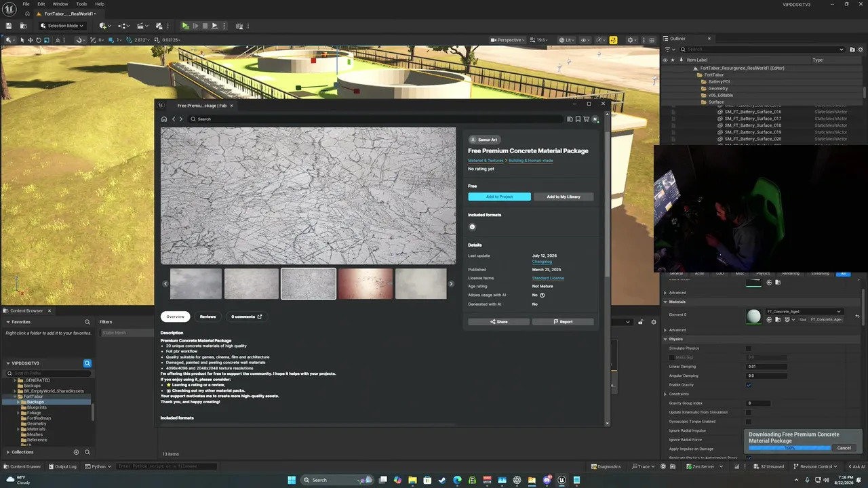Search collections with the magnifier icon
Viewport: 868px width, 488px height.
coord(87,452)
